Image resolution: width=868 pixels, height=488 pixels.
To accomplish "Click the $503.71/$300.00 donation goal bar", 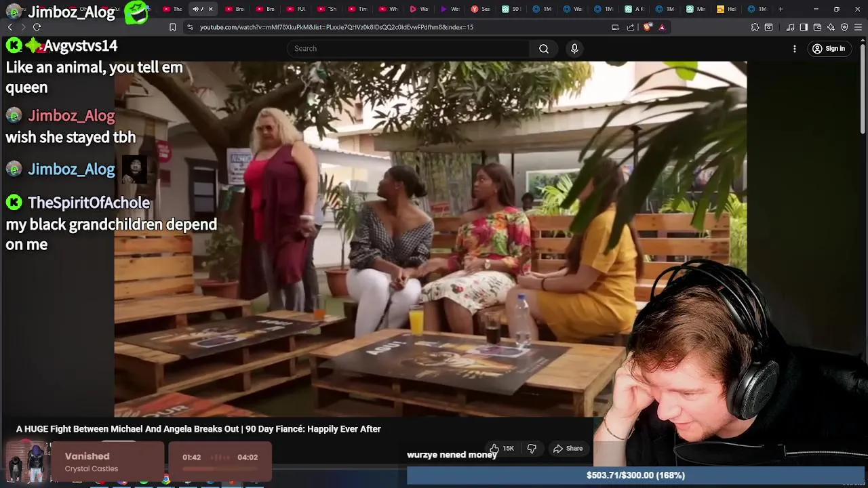I will [635, 475].
